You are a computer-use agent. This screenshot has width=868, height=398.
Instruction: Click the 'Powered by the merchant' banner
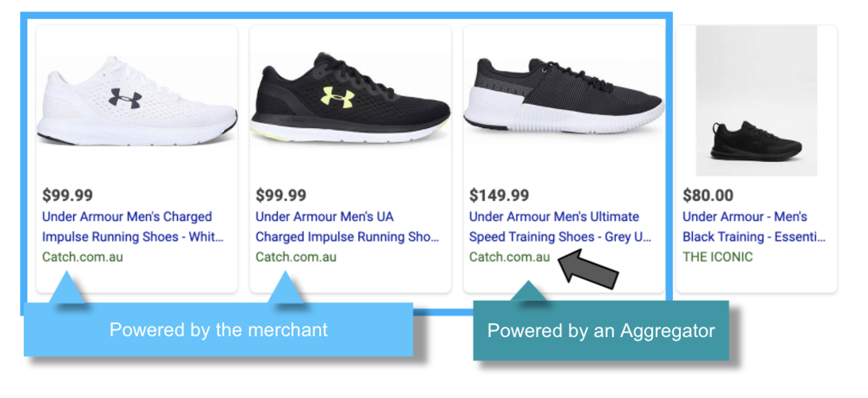point(218,330)
